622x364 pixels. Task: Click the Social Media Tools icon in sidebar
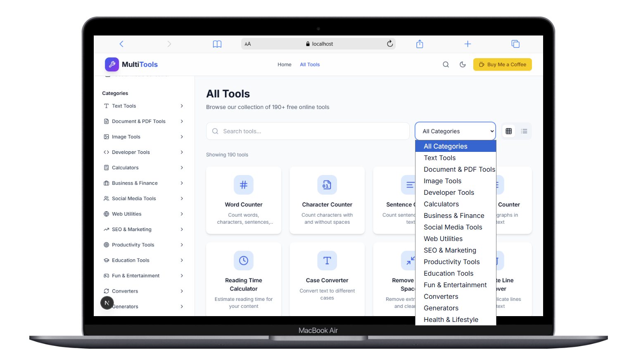(106, 198)
